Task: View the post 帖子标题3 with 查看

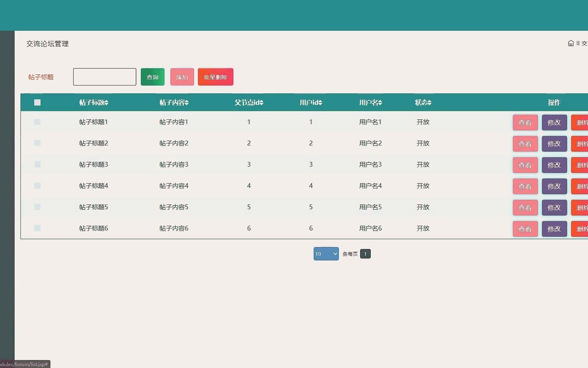Action: pos(525,165)
